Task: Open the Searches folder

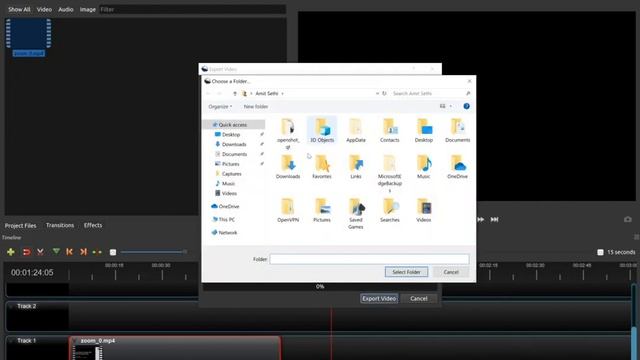Action: [x=389, y=210]
